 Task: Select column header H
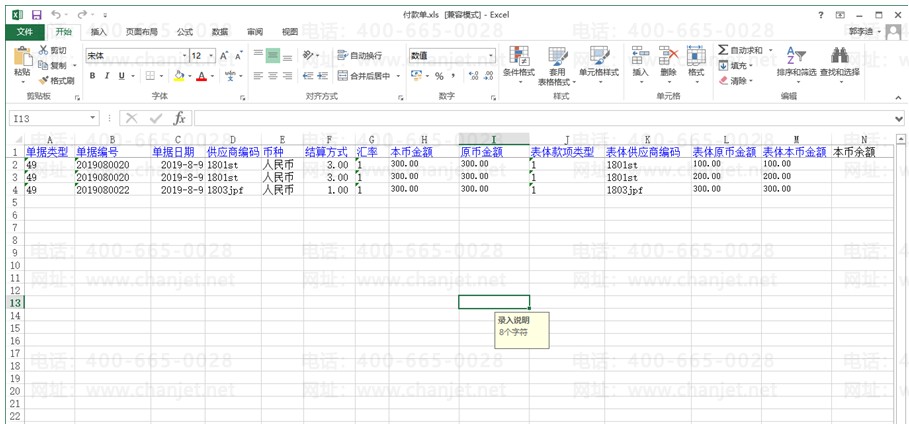pos(424,139)
